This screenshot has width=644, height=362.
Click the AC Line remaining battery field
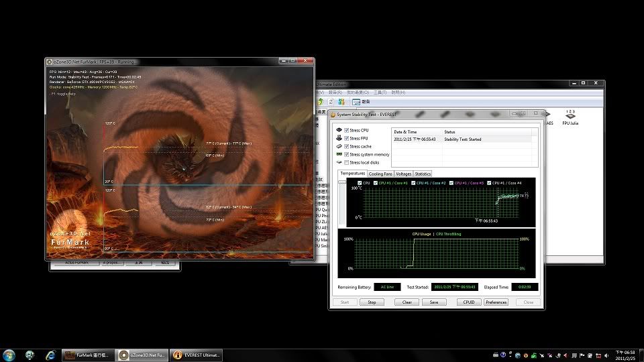[387, 287]
